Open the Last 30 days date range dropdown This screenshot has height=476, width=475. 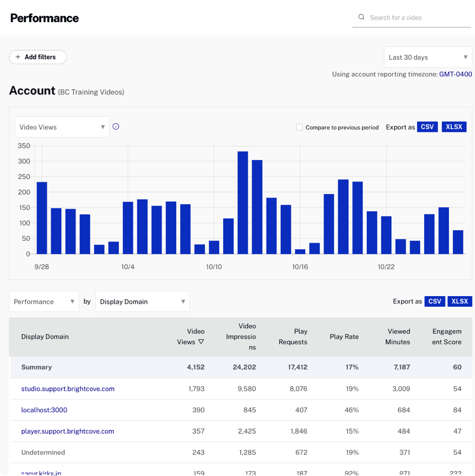(427, 56)
